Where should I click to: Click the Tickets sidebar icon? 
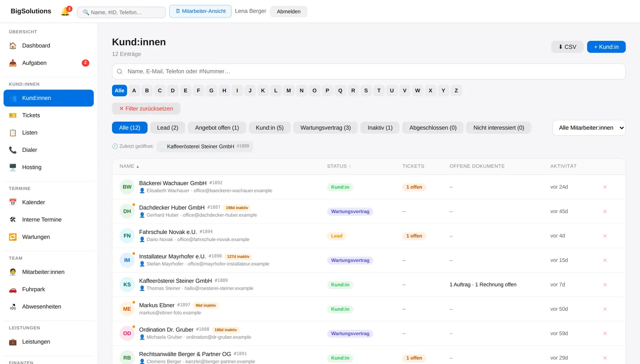click(13, 115)
